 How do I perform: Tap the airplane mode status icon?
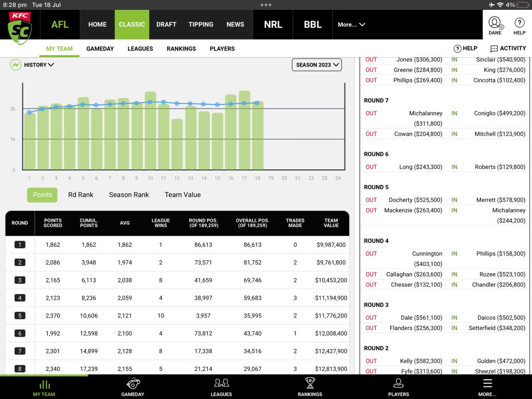tap(491, 5)
